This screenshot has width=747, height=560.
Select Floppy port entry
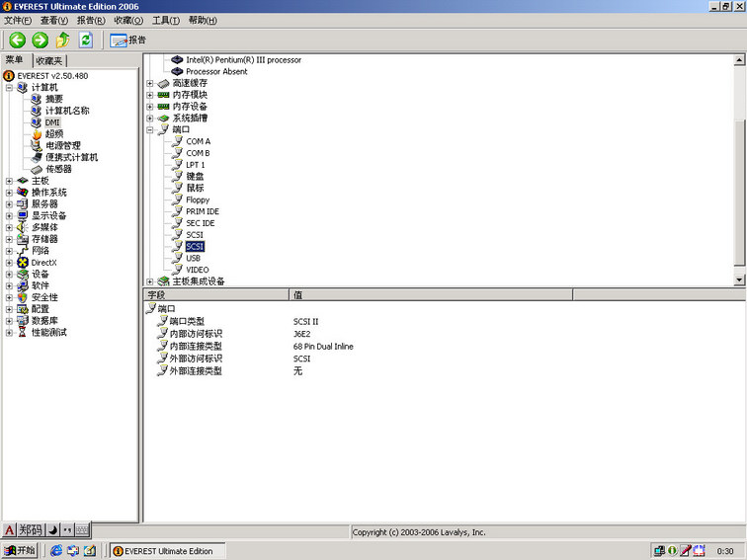click(198, 200)
